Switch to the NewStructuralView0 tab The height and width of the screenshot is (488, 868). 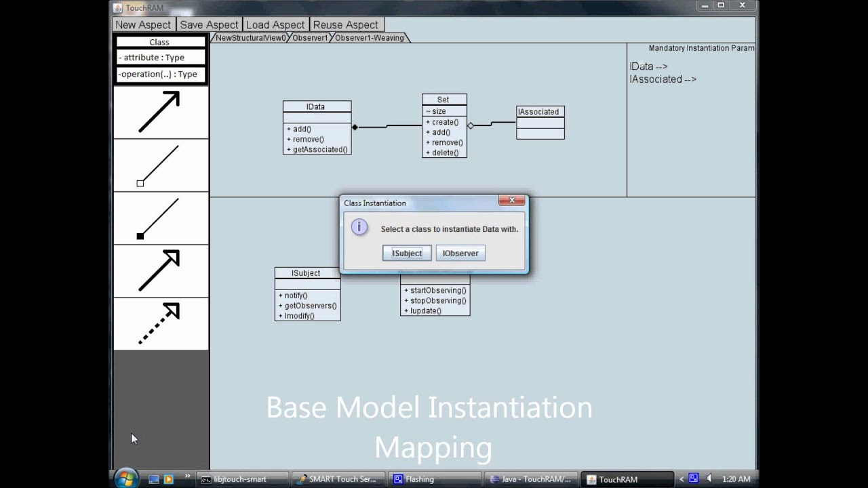[250, 38]
